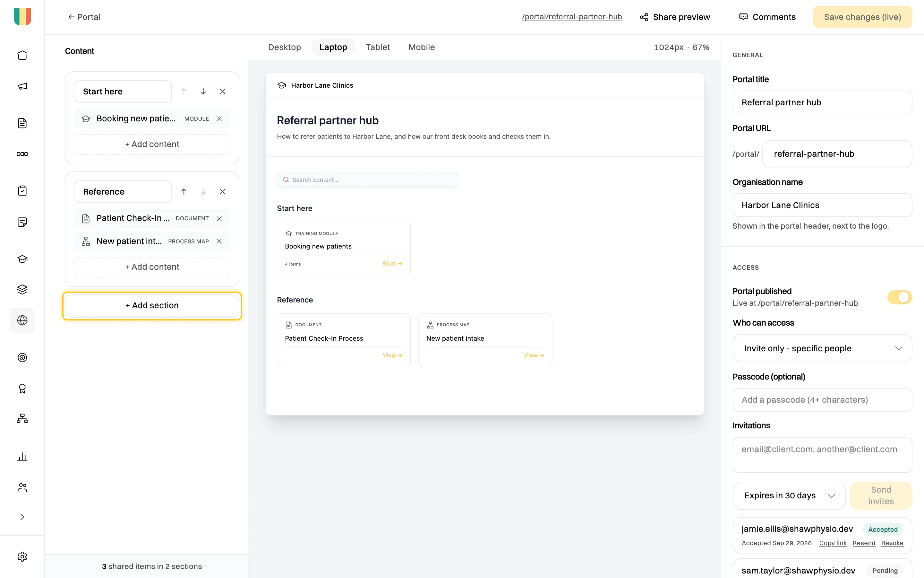The image size is (924, 578).
Task: Open the globe portal icon in sidebar
Action: coord(22,320)
